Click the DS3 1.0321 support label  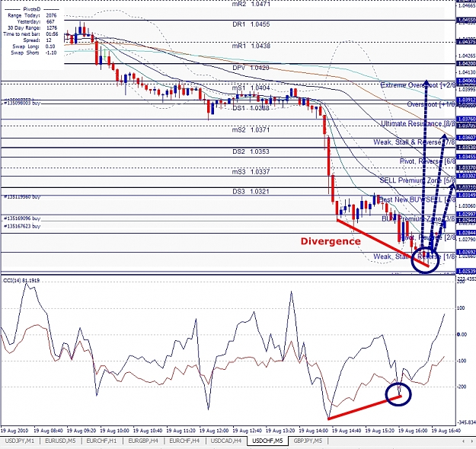[251, 192]
